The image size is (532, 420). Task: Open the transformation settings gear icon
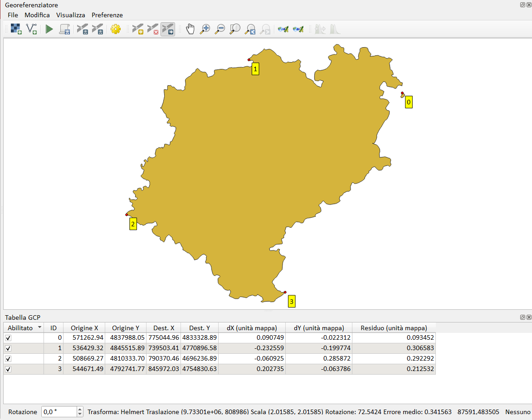[x=116, y=29]
